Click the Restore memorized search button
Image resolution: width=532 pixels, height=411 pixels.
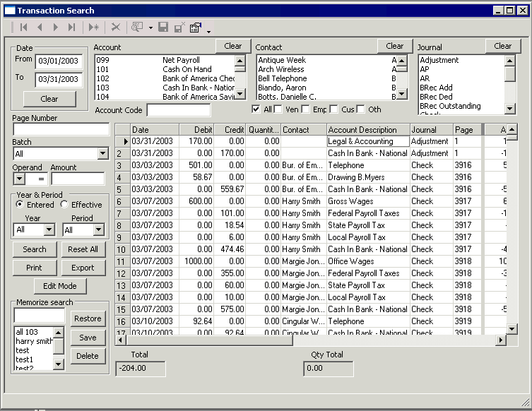(x=88, y=318)
